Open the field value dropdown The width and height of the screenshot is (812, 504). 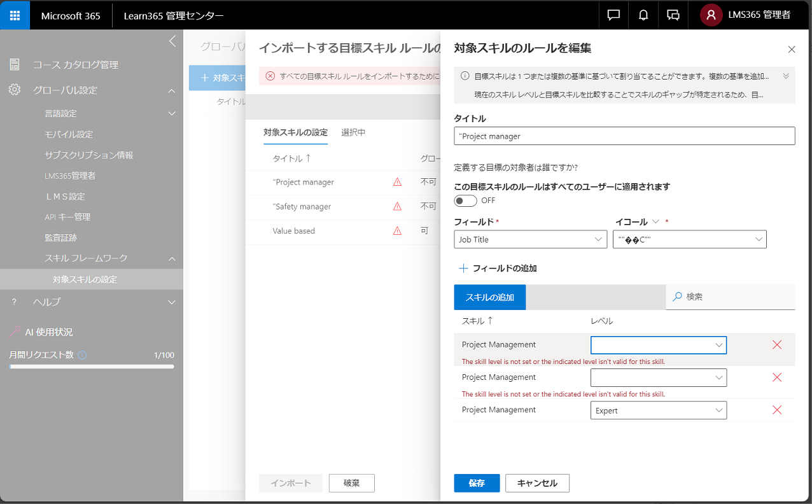[x=690, y=239]
